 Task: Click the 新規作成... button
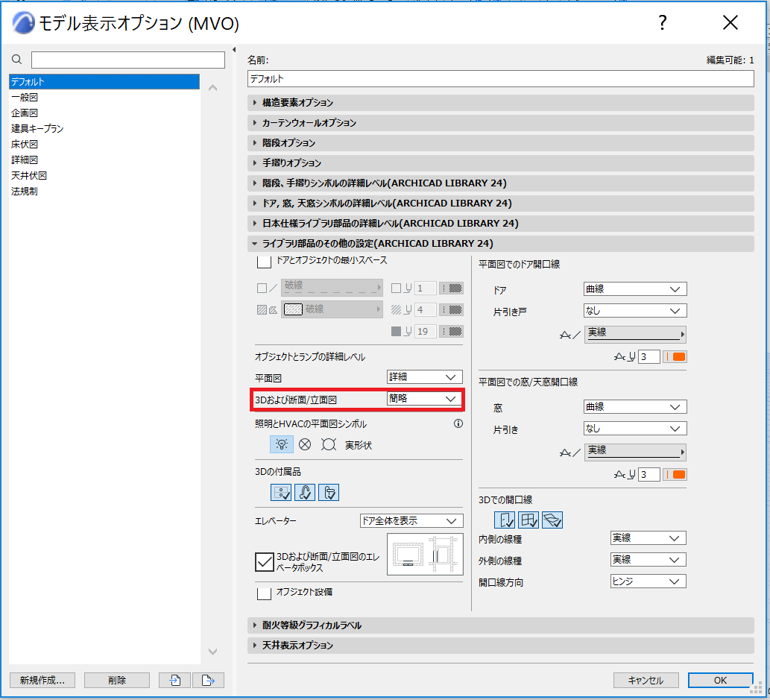[42, 681]
